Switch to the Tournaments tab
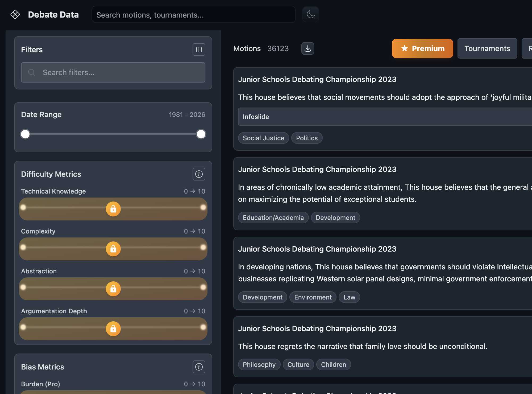 click(487, 48)
